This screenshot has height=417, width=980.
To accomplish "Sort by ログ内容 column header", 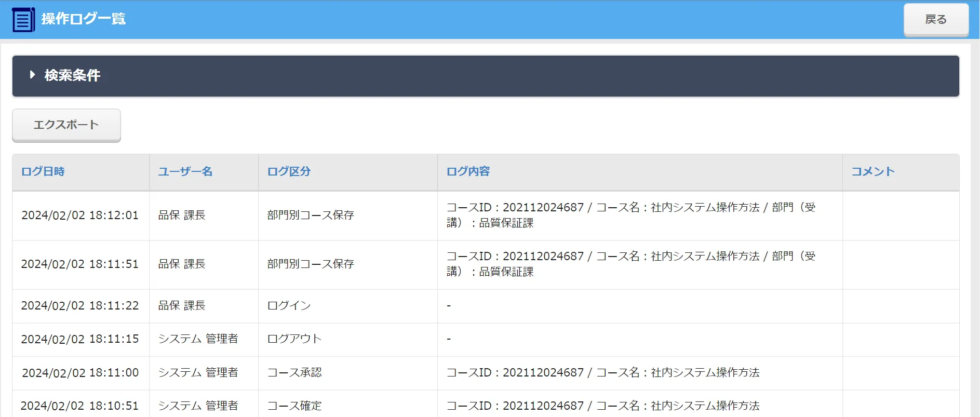I will point(468,171).
